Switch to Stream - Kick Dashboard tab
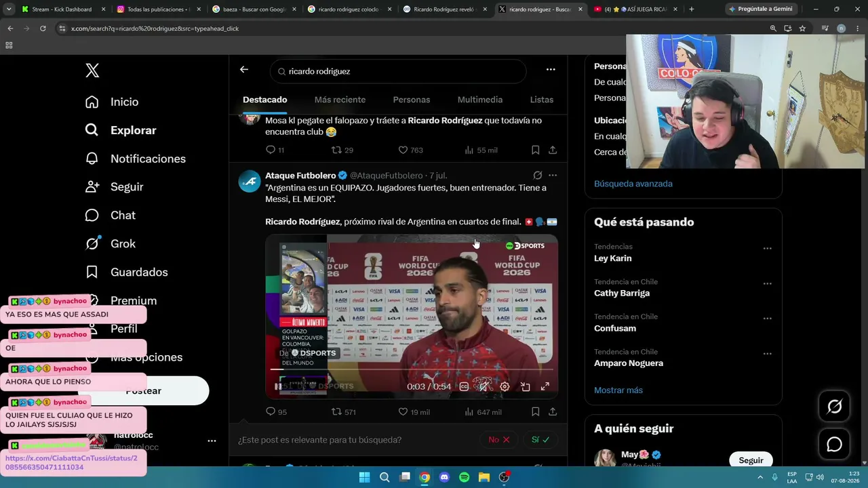The width and height of the screenshot is (868, 488). [64, 9]
